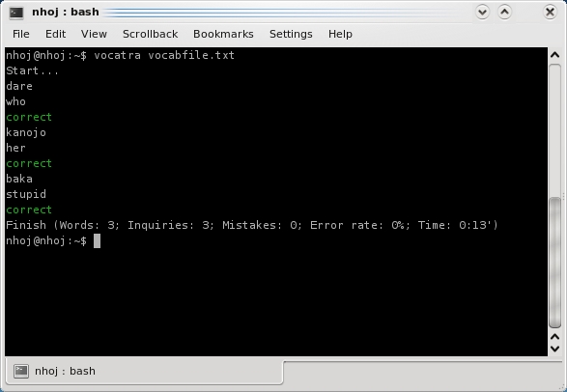
Task: Click the terminal icon in the title bar
Action: (16, 13)
